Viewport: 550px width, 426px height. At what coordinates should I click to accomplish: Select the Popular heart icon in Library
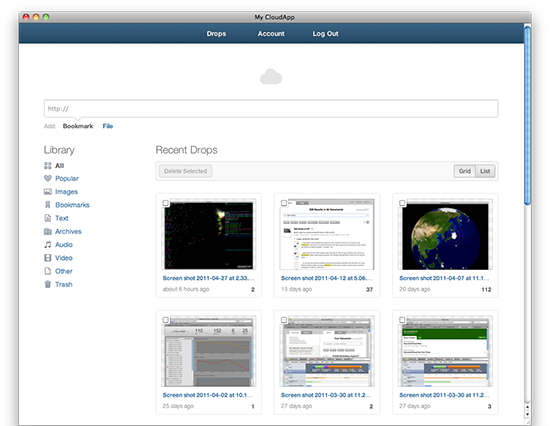click(x=48, y=178)
